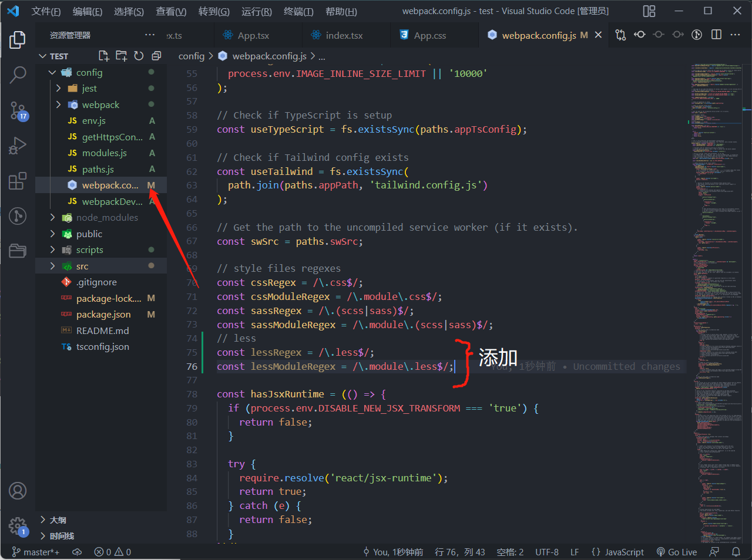Open the 文件(F) menu
Screen dimensions: 752x560
[x=46, y=11]
